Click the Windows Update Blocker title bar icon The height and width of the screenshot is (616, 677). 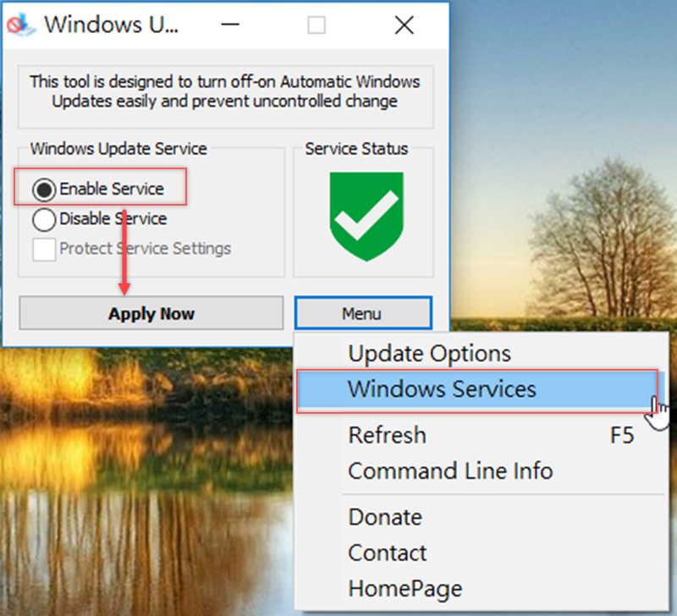(x=20, y=25)
